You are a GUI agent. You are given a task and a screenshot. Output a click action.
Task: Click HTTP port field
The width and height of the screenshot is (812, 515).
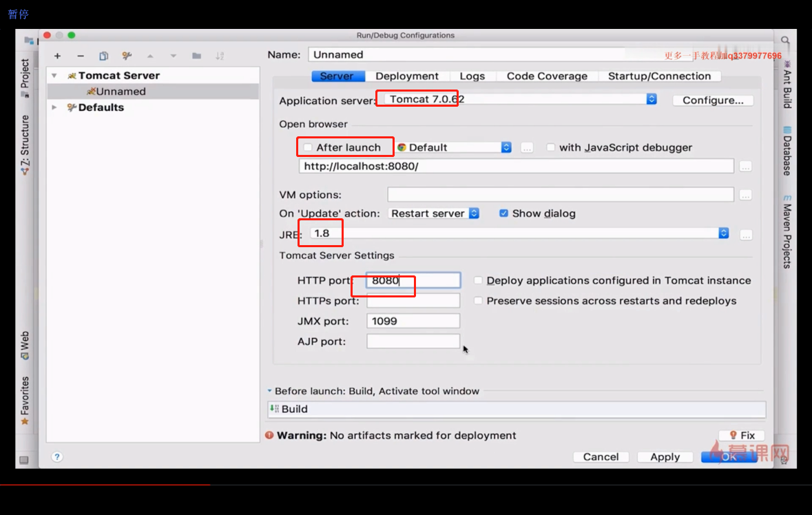tap(413, 280)
